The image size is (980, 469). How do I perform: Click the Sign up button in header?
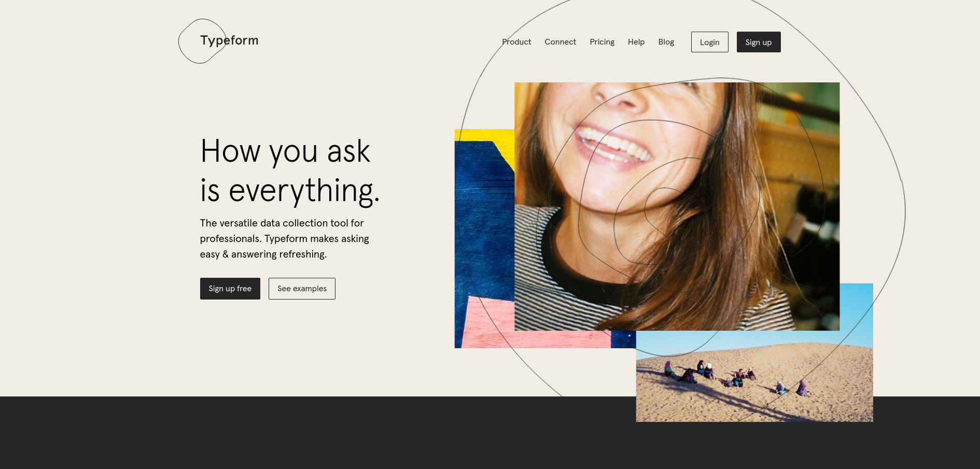[x=759, y=42]
